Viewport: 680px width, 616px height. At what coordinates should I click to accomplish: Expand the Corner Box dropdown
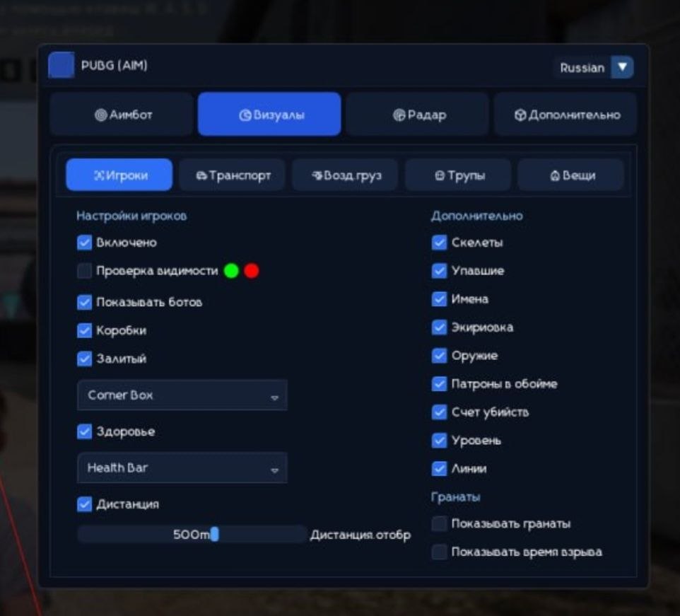click(x=182, y=395)
